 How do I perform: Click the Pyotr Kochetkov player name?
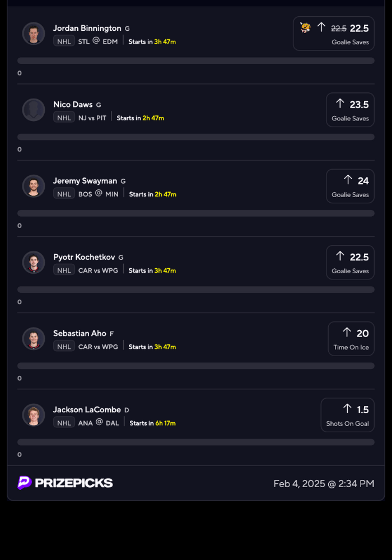[84, 257]
